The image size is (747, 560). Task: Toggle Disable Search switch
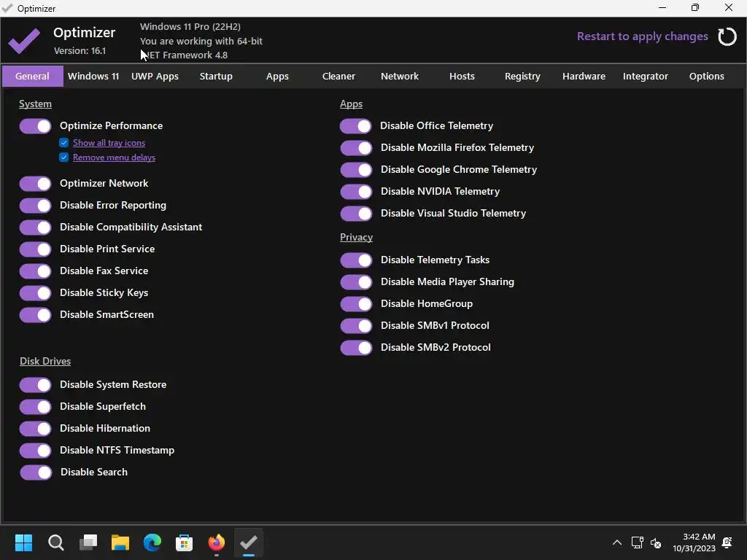coord(35,472)
